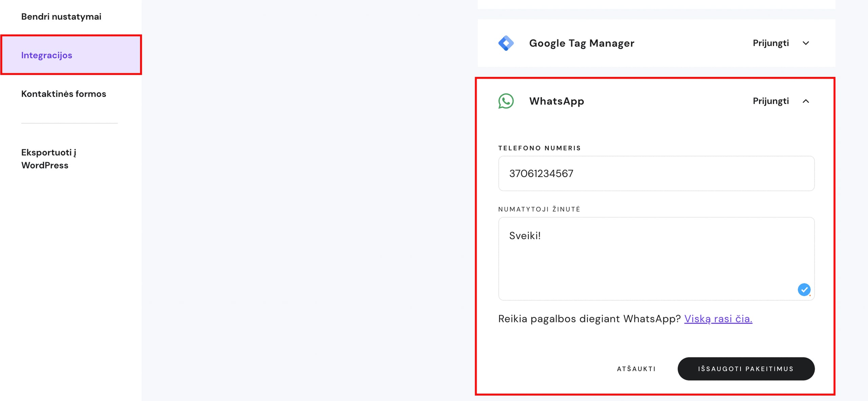Click the Google Tag Manager title

(x=581, y=43)
